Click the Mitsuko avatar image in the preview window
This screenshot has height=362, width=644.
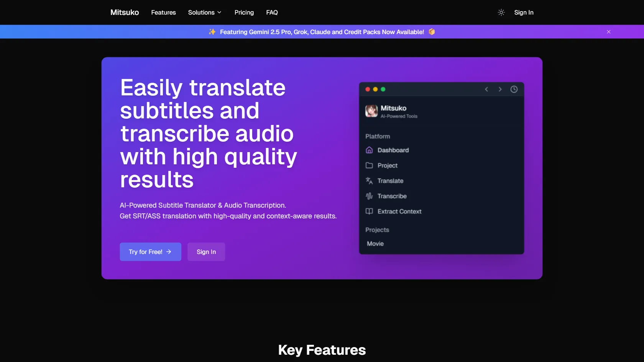pos(371,111)
